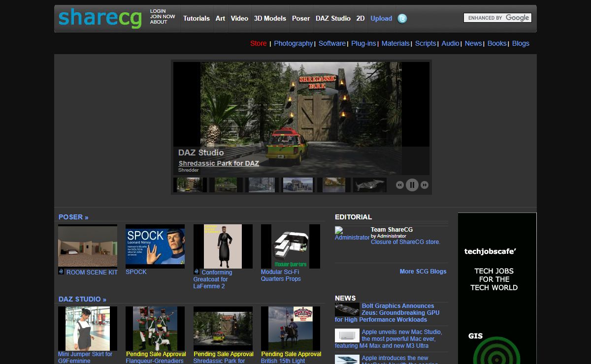Open the Software section
The height and width of the screenshot is (364, 591).
(x=332, y=43)
